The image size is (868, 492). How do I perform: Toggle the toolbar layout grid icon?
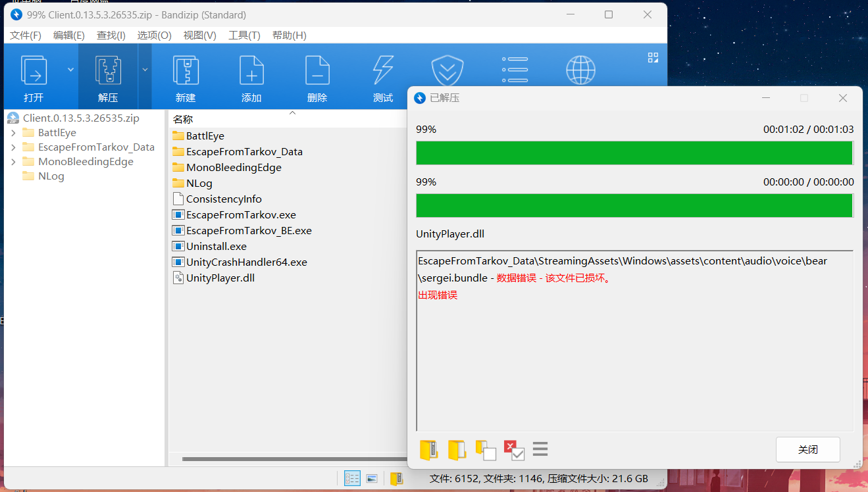click(653, 58)
